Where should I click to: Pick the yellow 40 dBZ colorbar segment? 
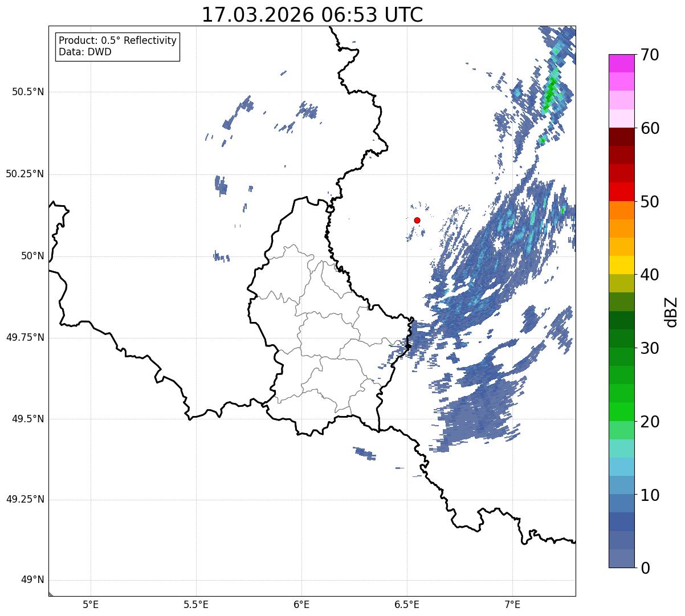pos(621,265)
